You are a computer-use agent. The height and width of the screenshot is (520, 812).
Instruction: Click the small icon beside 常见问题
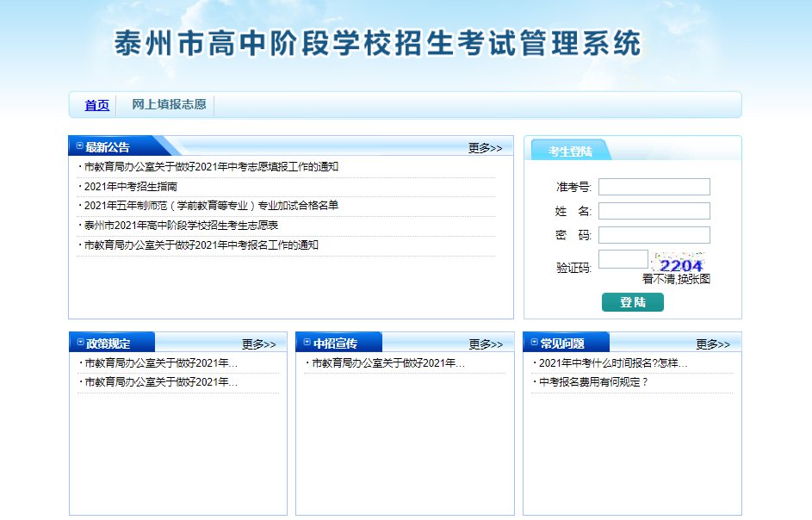point(535,343)
